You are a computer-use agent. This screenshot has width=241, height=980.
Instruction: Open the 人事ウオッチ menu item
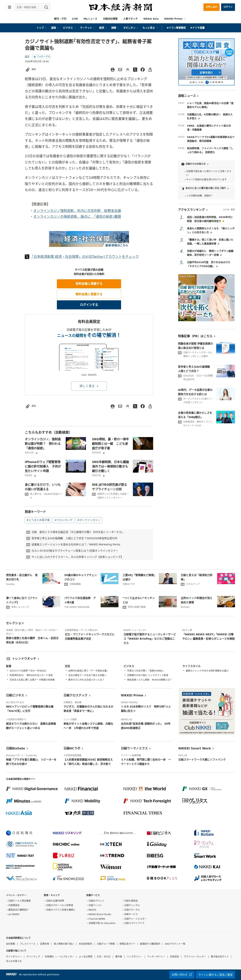tap(130, 19)
